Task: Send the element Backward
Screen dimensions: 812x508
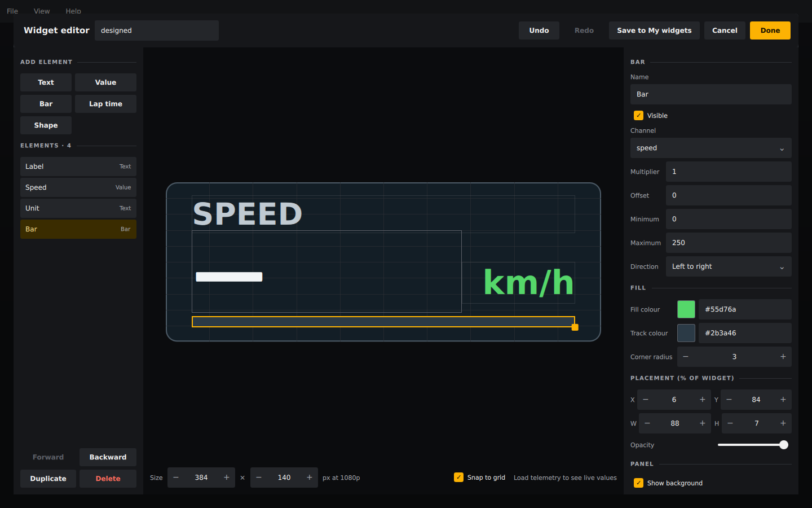Action: [x=108, y=457]
